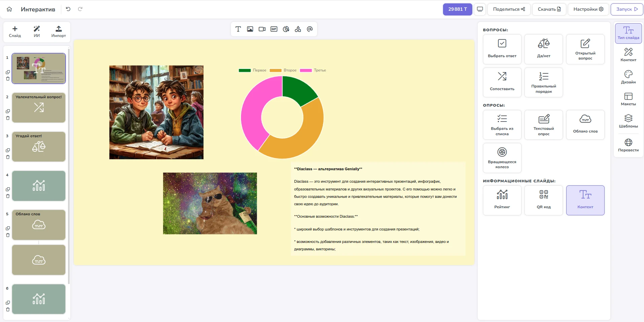Insert shapes from the toolbar
Viewport: 644px width, 322px height.
click(x=298, y=29)
